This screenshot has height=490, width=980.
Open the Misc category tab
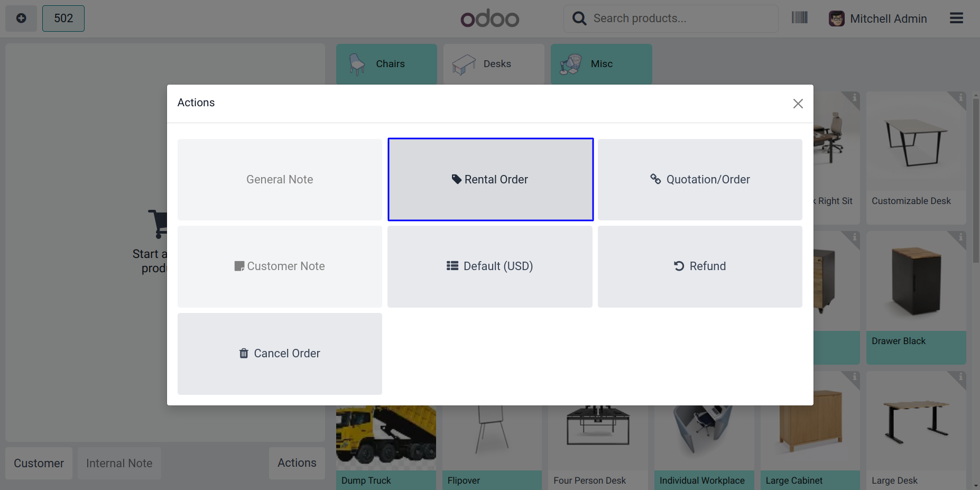tap(601, 64)
